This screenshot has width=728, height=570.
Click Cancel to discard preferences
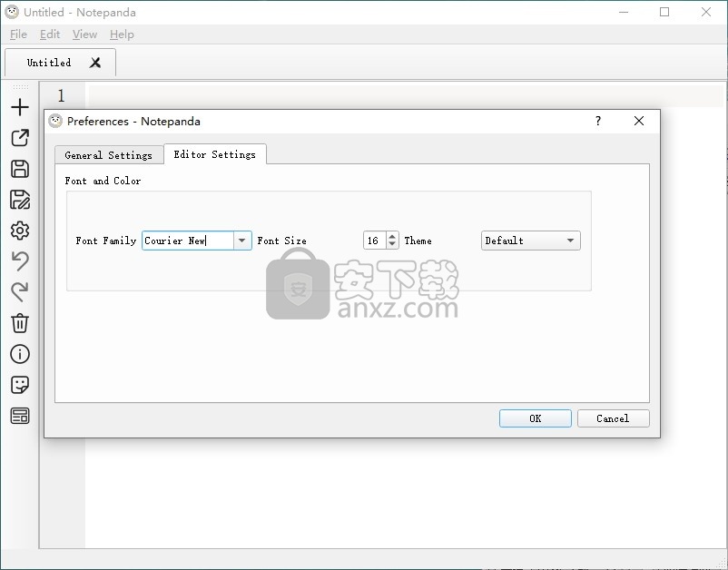[x=613, y=418]
